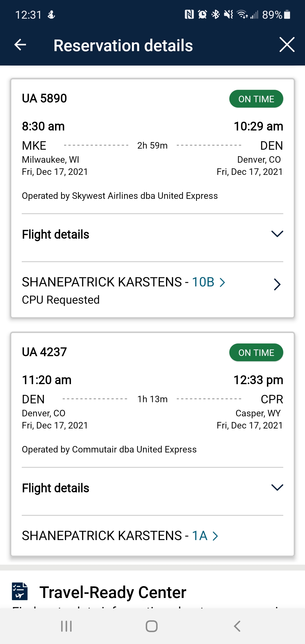Select the UA 5890 flight number heading
Viewport: 305px width, 644px height.
[x=44, y=99]
